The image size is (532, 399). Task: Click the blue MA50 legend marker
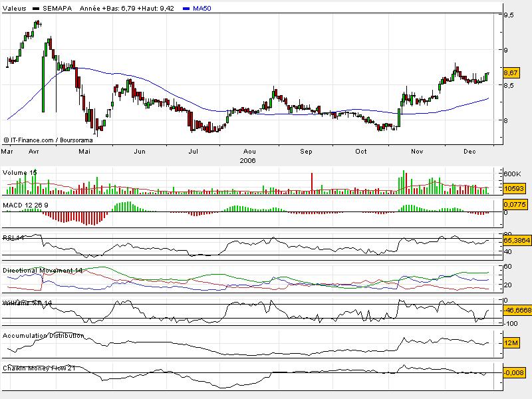(x=186, y=9)
